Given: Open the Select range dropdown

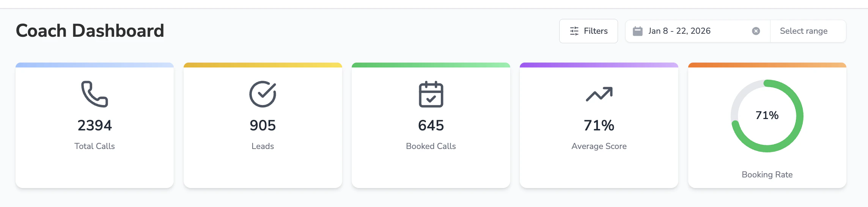Looking at the screenshot, I should [x=808, y=31].
